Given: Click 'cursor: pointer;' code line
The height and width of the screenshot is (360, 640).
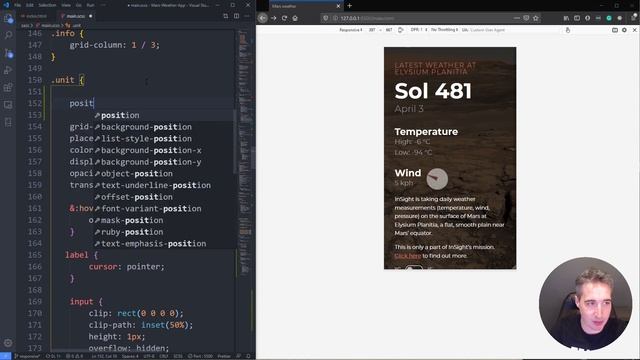Looking at the screenshot, I should coord(127,267).
